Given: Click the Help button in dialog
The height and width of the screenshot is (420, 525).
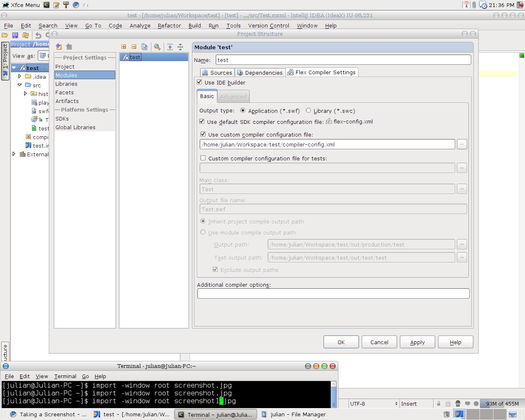Looking at the screenshot, I should (456, 342).
